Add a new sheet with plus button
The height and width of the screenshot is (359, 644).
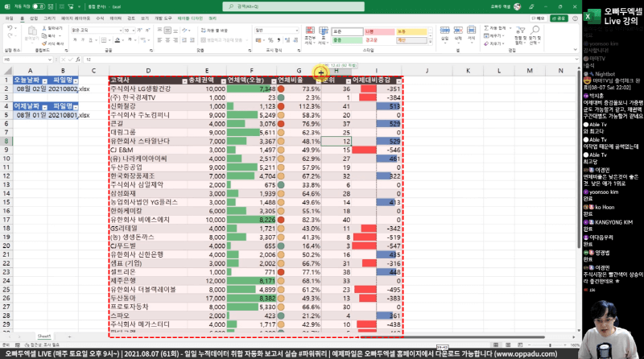tap(69, 336)
